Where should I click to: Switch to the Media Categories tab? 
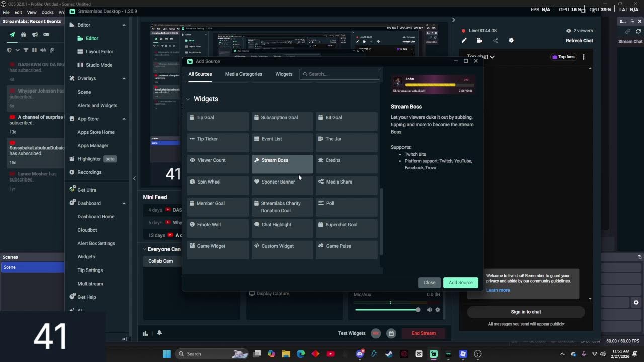(244, 74)
